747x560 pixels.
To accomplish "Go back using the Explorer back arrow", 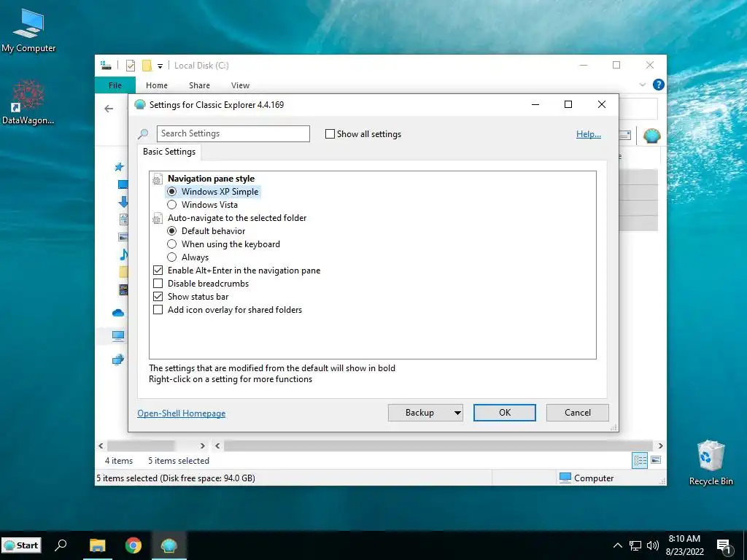I will tap(109, 109).
